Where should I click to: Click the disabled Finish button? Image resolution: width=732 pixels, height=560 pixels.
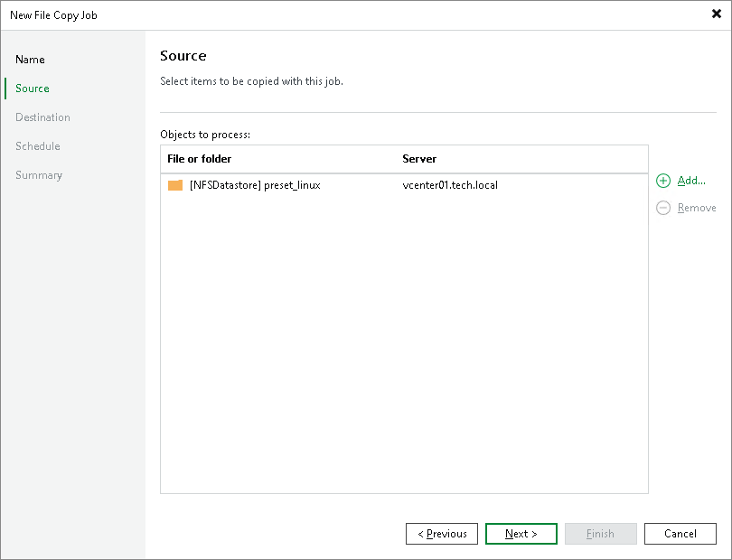[x=600, y=534]
